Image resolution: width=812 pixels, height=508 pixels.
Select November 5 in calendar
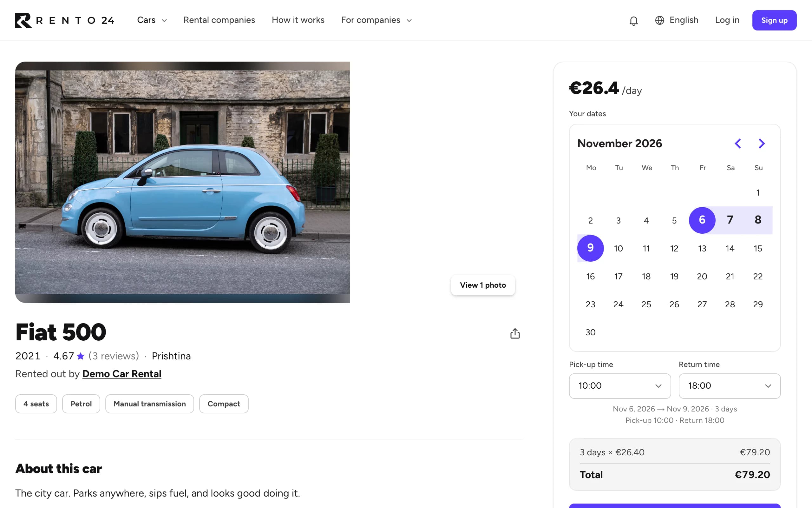674,220
